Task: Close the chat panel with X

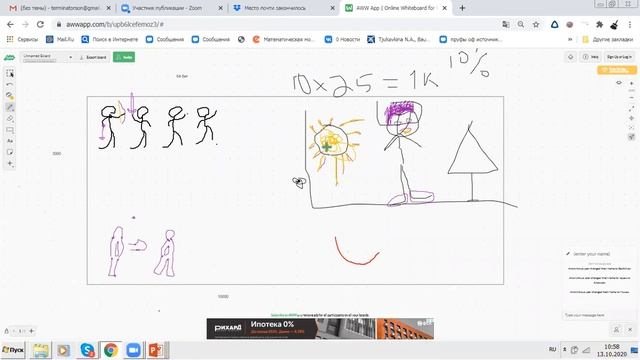Action: point(630,329)
